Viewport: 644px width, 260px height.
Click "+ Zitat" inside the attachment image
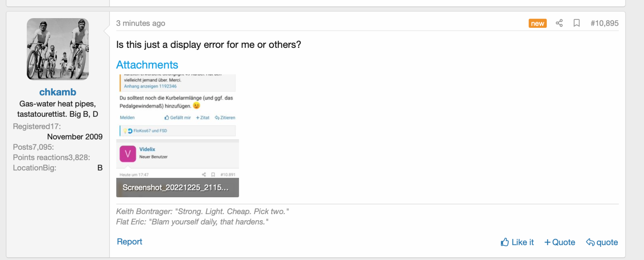(202, 118)
